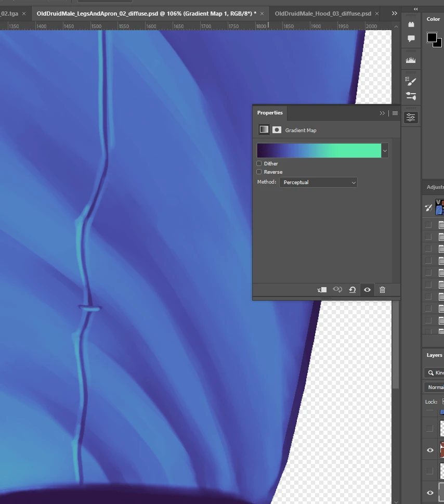Click the foreground color swatch
The height and width of the screenshot is (504, 444).
coord(432,37)
